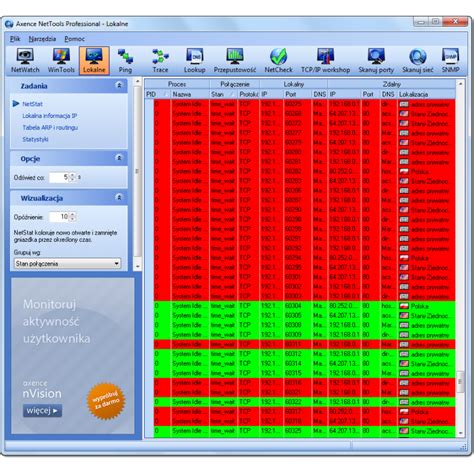Sort by Nazwa column header

(190, 94)
